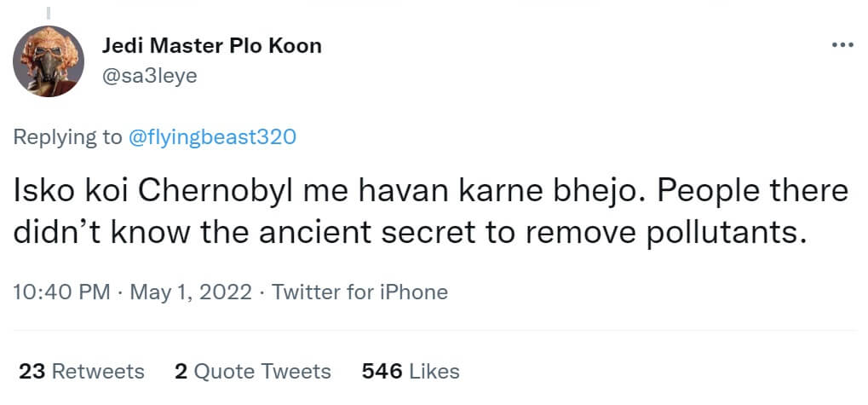The width and height of the screenshot is (868, 405).
Task: Visit the @flyingbeast320 mention
Action: coord(212,137)
